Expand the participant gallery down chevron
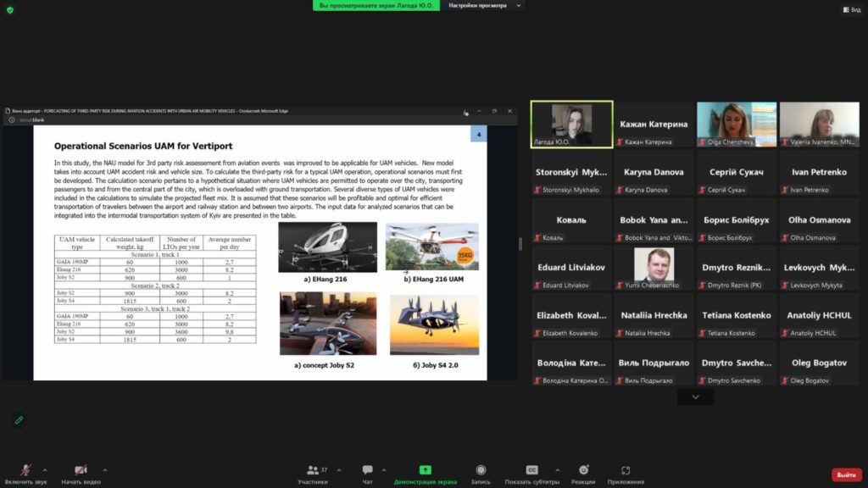 click(x=695, y=396)
